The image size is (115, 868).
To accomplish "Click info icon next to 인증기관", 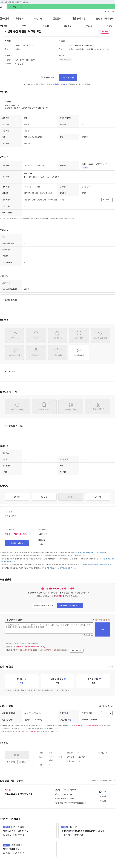I will click(67, 713).
